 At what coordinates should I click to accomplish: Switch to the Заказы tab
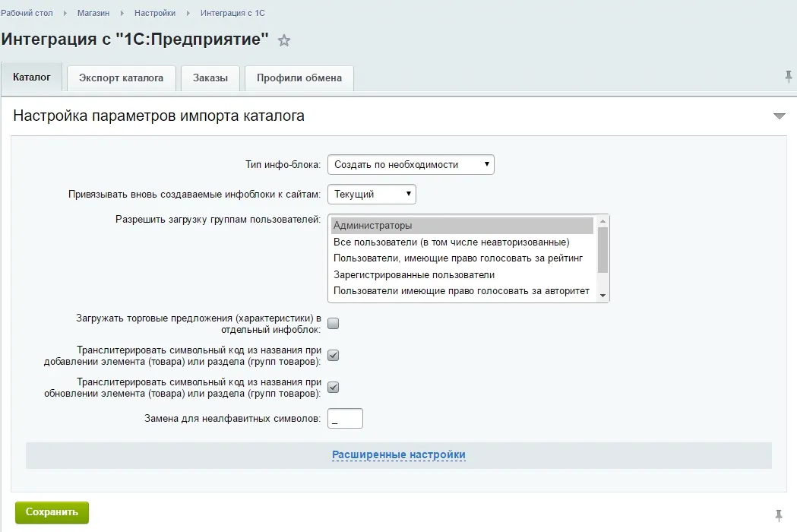click(x=210, y=78)
